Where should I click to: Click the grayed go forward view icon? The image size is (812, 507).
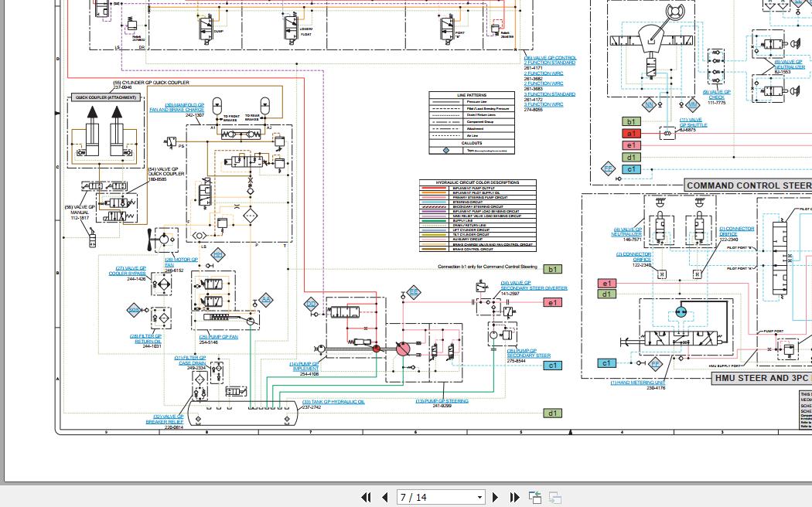554,498
